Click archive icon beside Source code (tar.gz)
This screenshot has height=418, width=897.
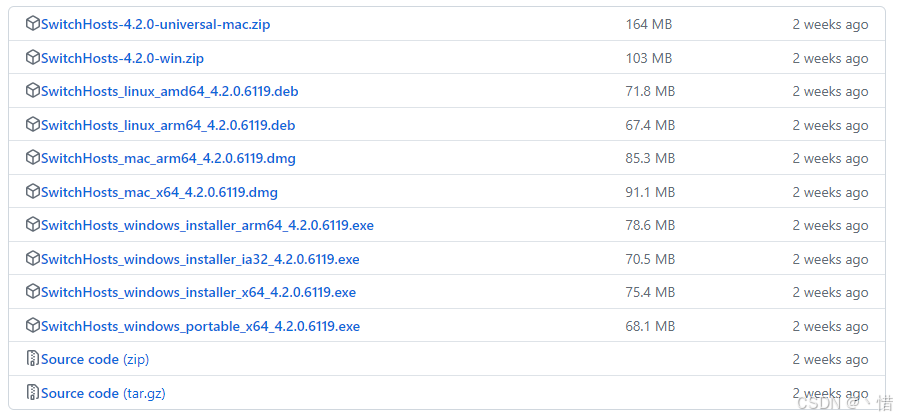(x=33, y=393)
